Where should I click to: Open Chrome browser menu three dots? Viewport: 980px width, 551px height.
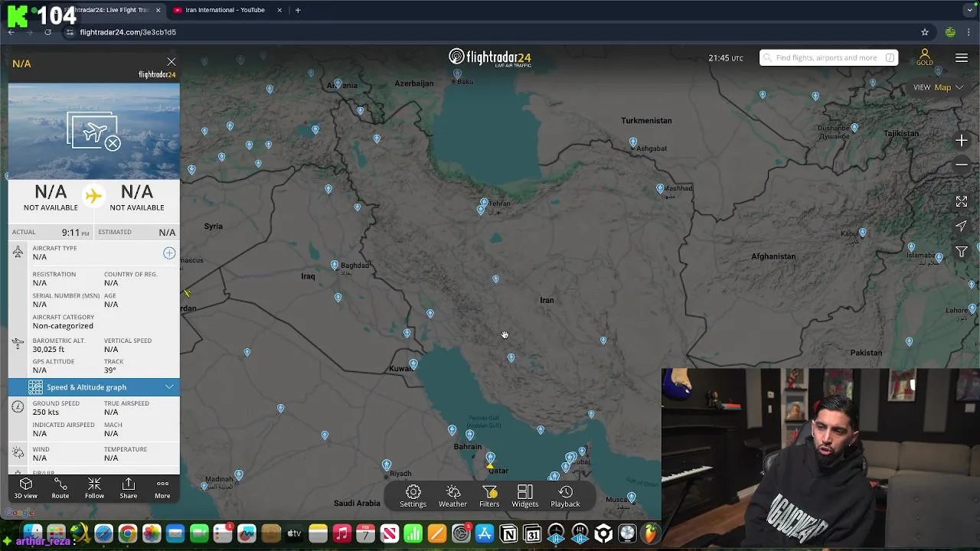pyautogui.click(x=969, y=32)
